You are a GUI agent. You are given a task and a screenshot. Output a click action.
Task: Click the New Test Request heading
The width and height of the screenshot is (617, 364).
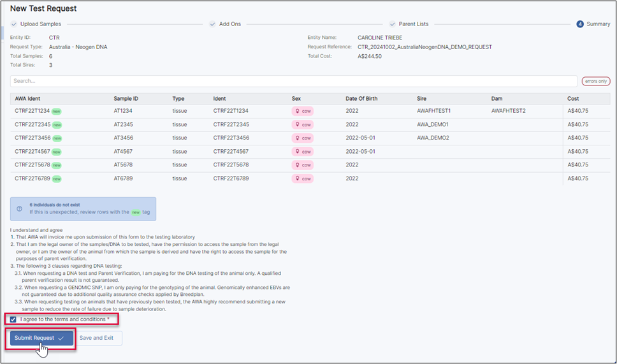[x=43, y=9]
